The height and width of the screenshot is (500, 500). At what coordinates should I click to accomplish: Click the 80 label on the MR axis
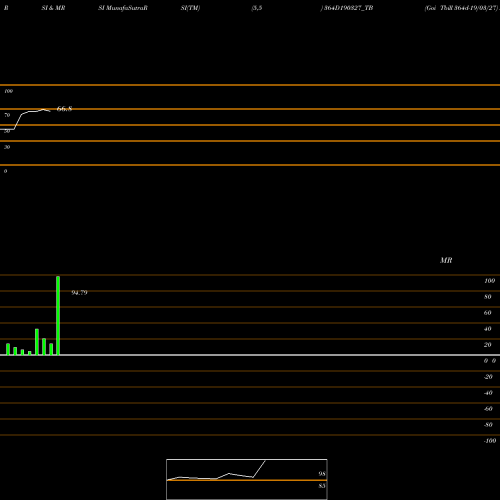488,297
